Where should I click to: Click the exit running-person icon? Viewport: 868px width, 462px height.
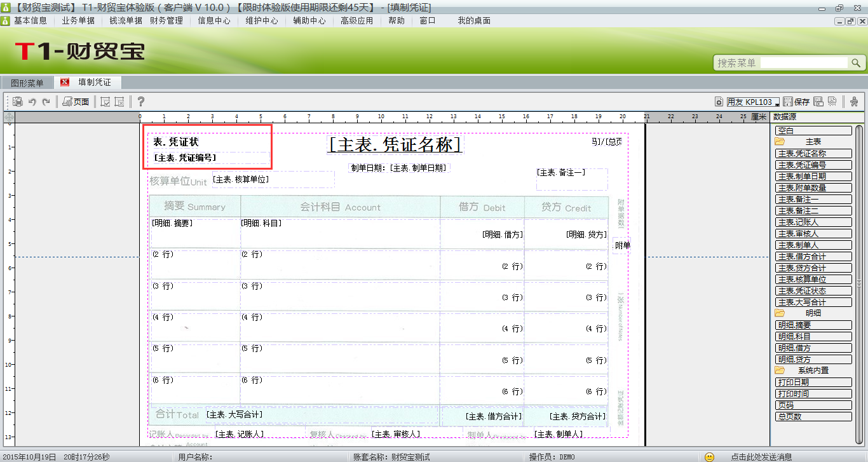[x=854, y=102]
